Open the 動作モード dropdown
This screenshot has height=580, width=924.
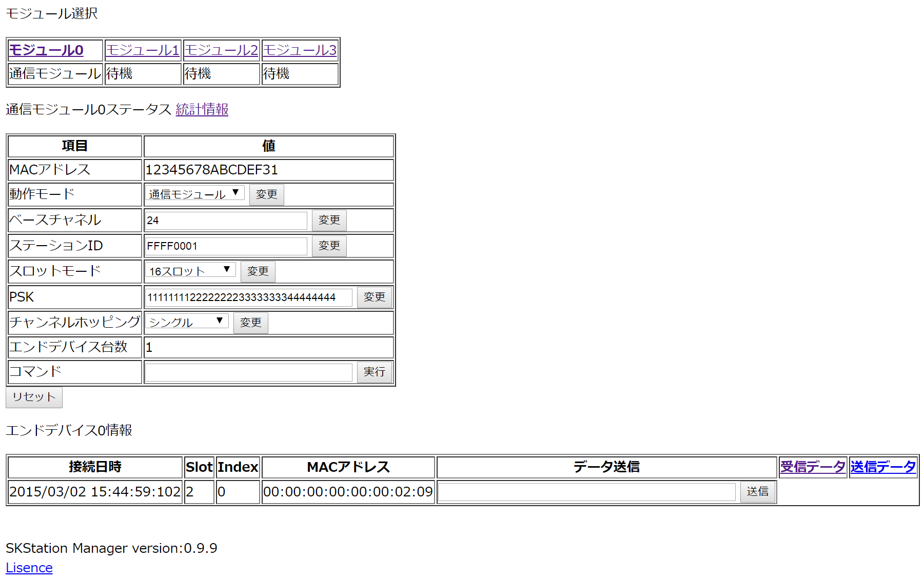point(194,193)
